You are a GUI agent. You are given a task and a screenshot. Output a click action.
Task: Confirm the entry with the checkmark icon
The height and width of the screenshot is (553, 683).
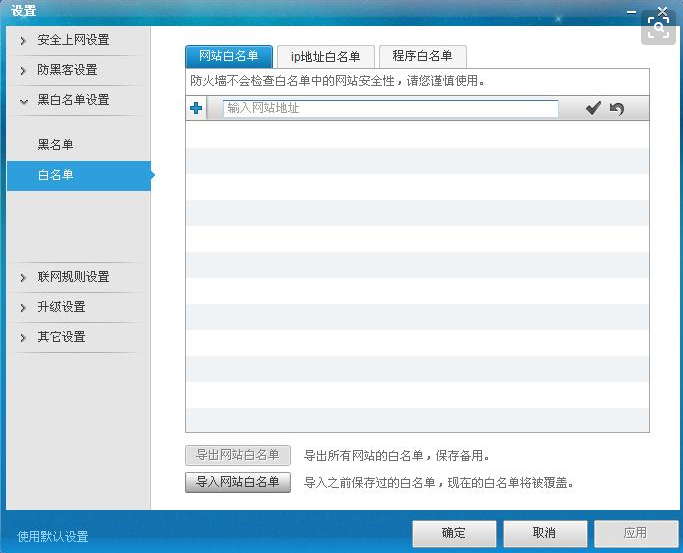pyautogui.click(x=593, y=108)
